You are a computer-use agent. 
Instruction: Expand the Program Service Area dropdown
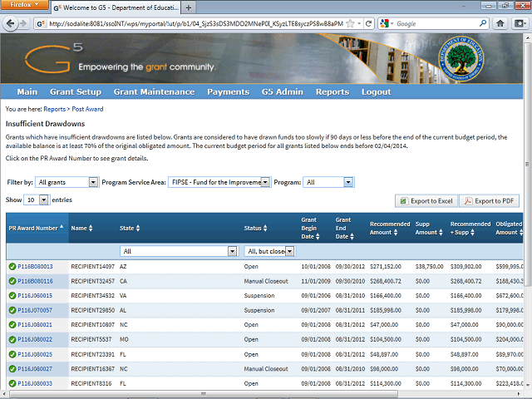pos(219,182)
